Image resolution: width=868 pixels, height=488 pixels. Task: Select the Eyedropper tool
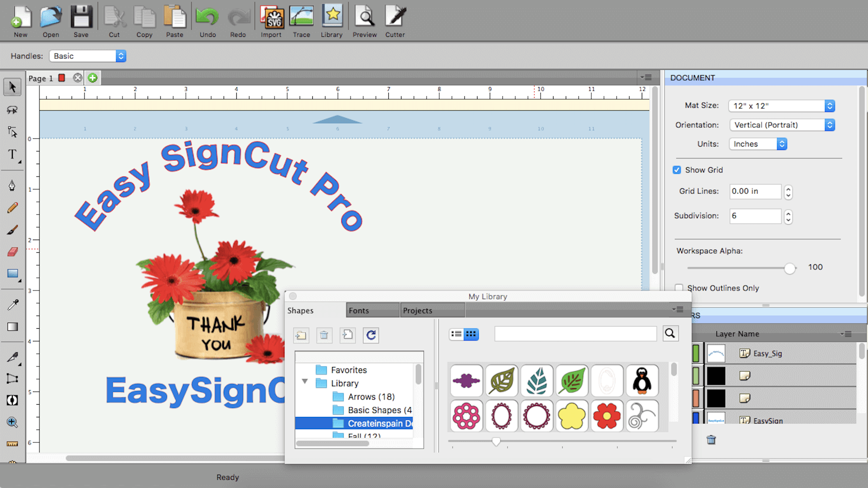coord(12,304)
